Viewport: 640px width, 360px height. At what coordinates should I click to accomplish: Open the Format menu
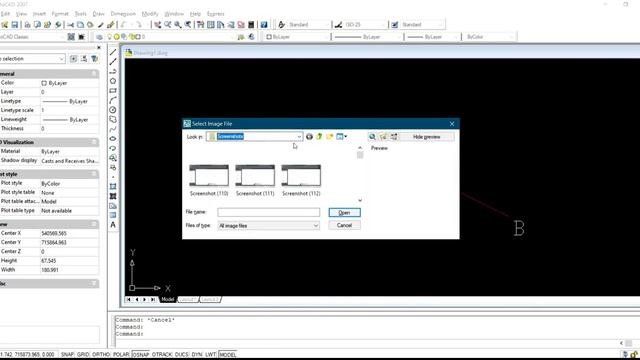pyautogui.click(x=60, y=14)
